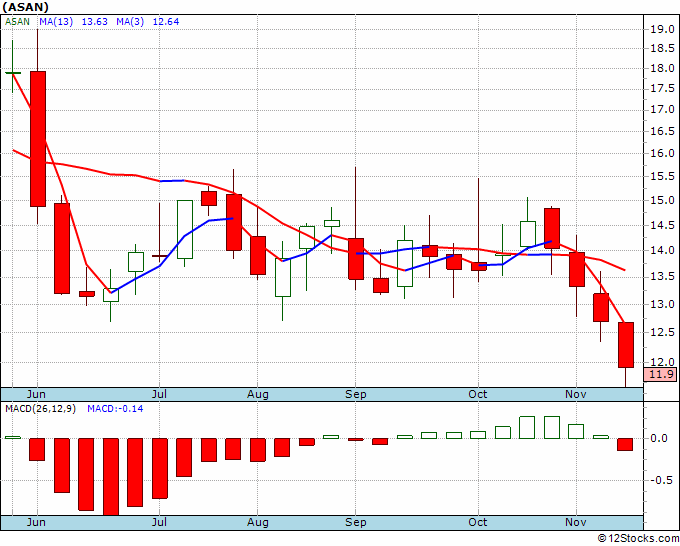Click the last red MACD bar in November

625,444
